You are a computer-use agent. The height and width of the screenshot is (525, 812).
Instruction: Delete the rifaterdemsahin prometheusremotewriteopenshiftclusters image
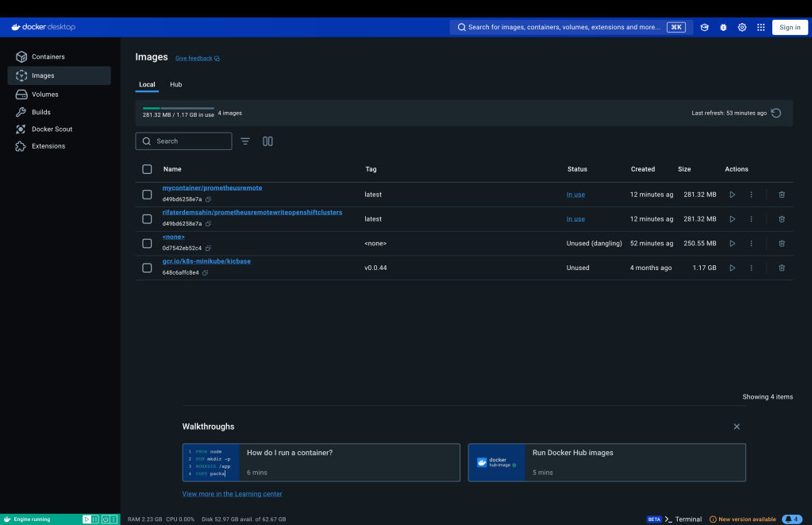[782, 219]
